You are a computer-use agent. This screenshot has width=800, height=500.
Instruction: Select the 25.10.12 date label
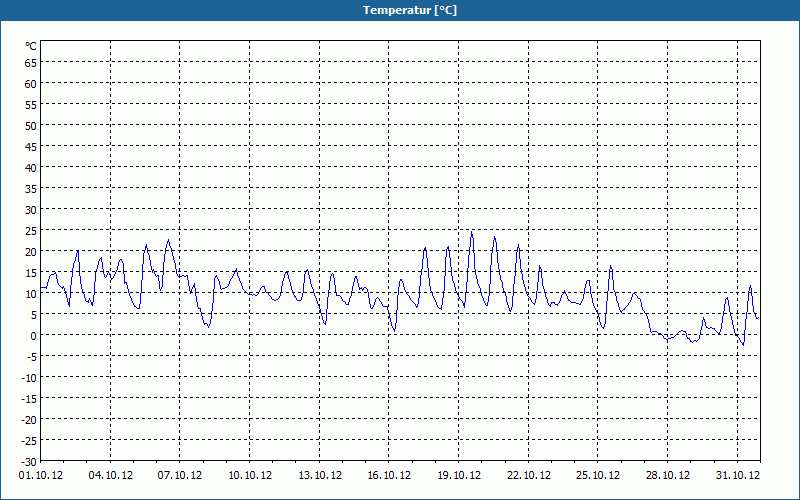(x=598, y=475)
